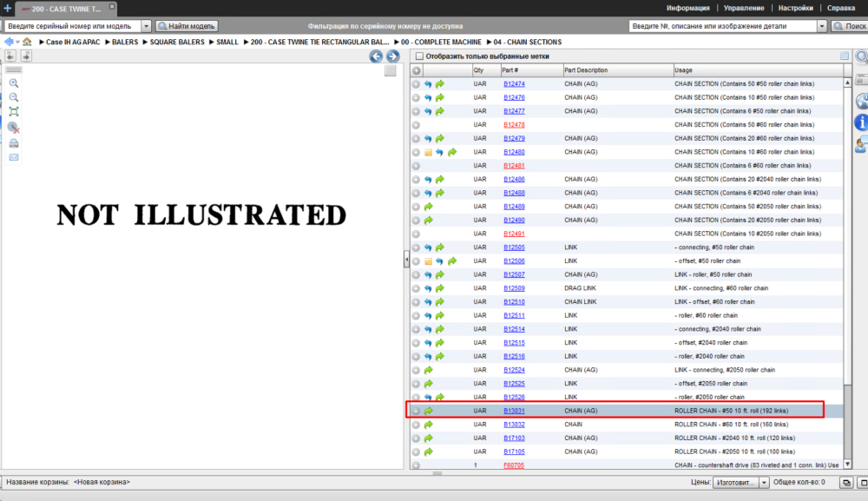Viewport: 868px width, 501px height.
Task: Open a new tab with the plus icon
Action: pyautogui.click(x=7, y=9)
